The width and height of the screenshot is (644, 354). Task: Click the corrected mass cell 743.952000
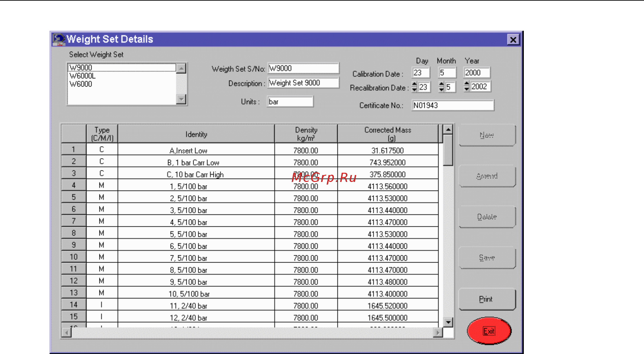tap(388, 161)
